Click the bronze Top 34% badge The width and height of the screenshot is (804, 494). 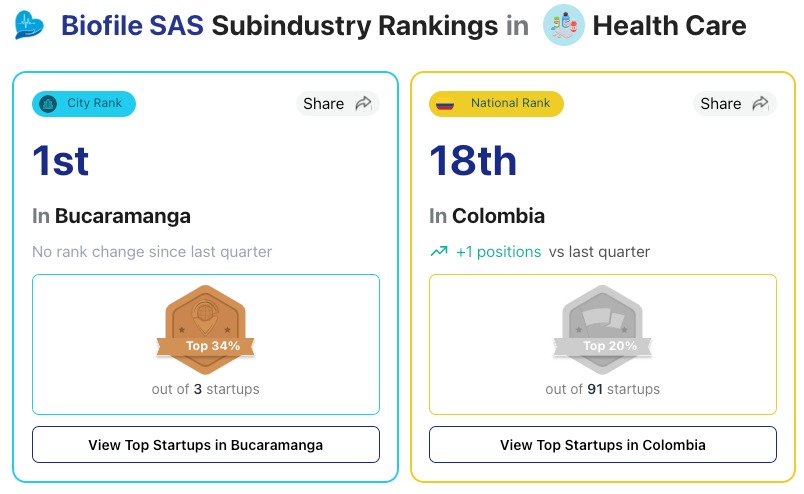205,331
